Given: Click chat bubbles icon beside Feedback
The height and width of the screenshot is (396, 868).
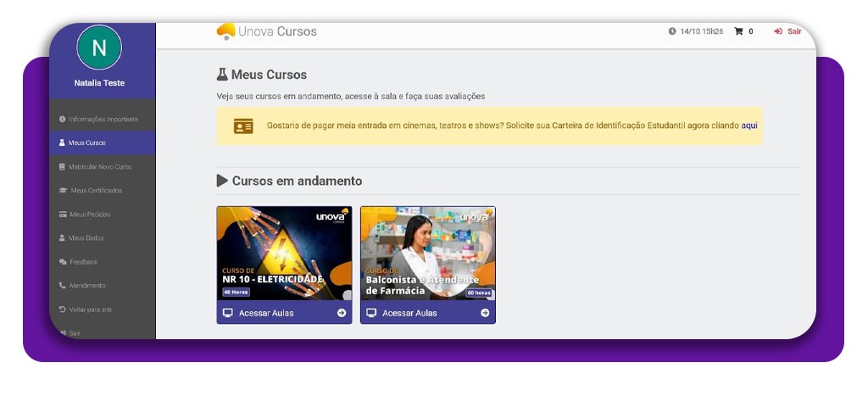Looking at the screenshot, I should 63,262.
